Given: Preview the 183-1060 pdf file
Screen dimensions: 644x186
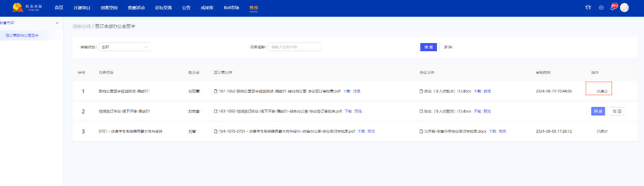Looking at the screenshot, I should click(x=358, y=111).
